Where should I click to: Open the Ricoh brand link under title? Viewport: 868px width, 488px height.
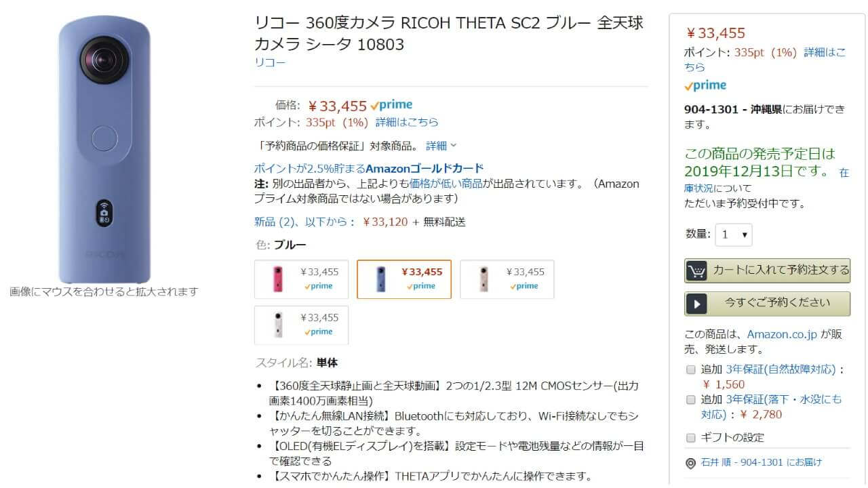click(270, 62)
